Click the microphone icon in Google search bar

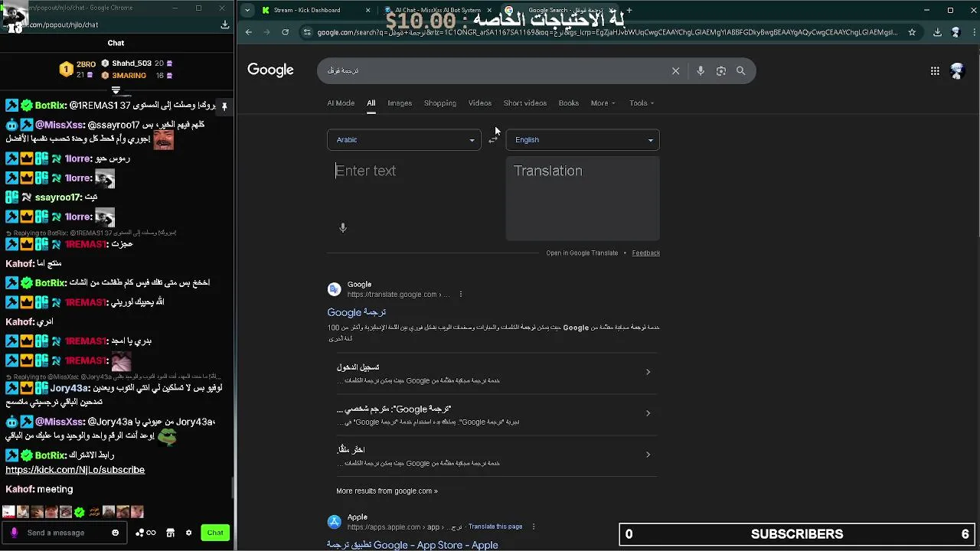tap(701, 70)
